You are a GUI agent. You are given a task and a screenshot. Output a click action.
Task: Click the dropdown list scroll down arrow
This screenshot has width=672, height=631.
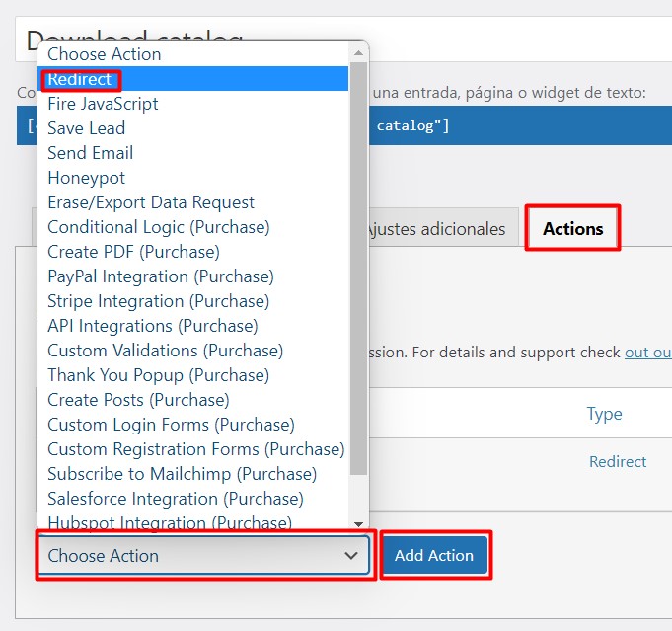click(358, 524)
